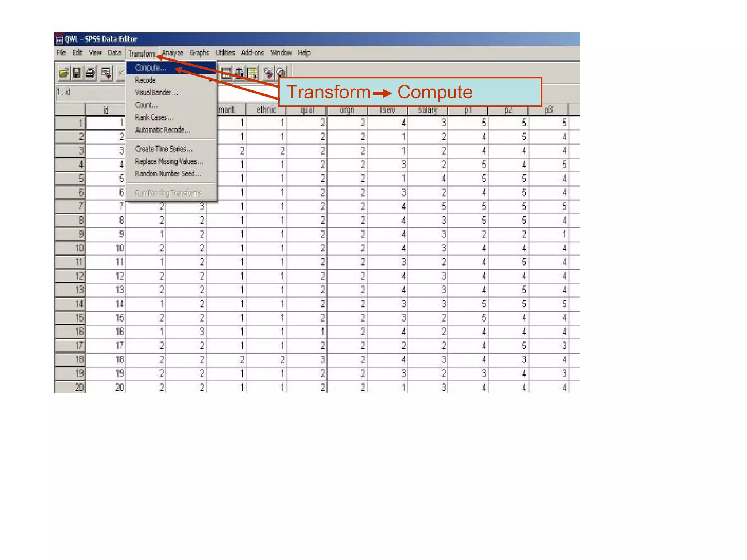Image resolution: width=747 pixels, height=560 pixels.
Task: Click the id cell showing 18
Action: pos(105,359)
